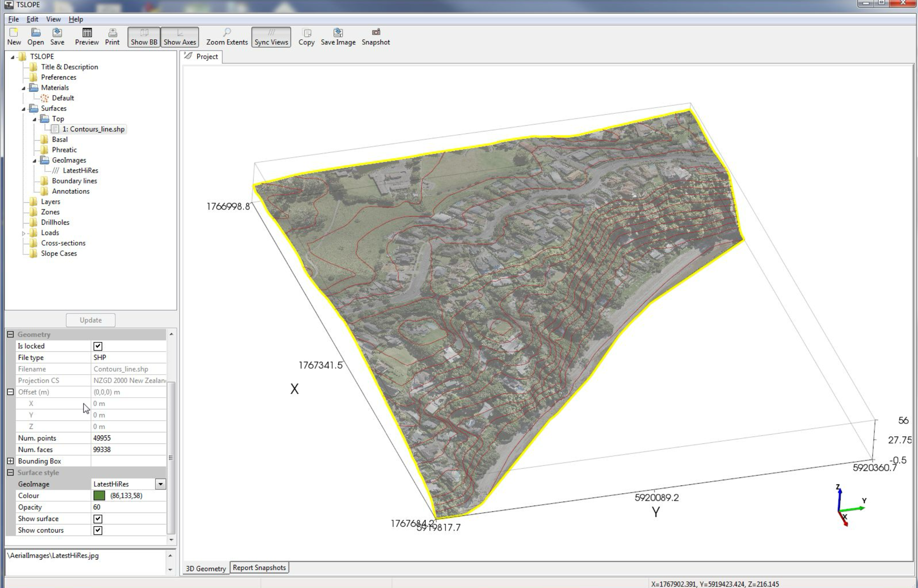
Task: Expand the Loads tree node
Action: [x=24, y=233]
